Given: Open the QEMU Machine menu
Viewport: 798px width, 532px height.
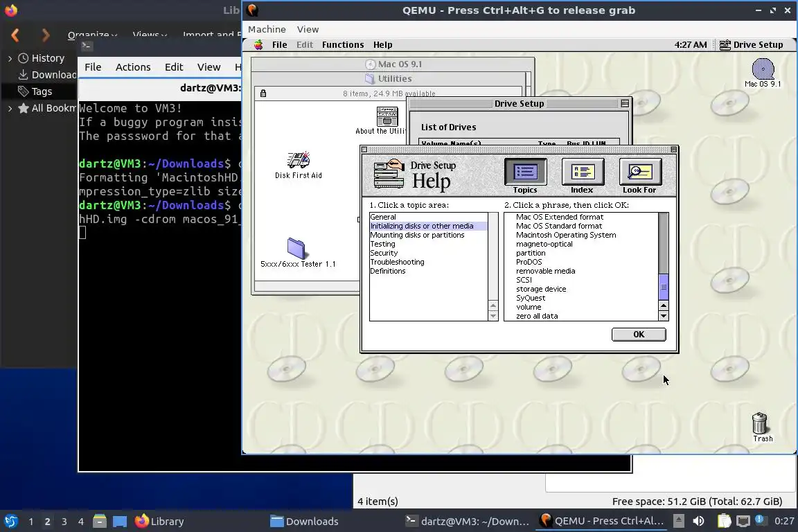Looking at the screenshot, I should (267, 30).
